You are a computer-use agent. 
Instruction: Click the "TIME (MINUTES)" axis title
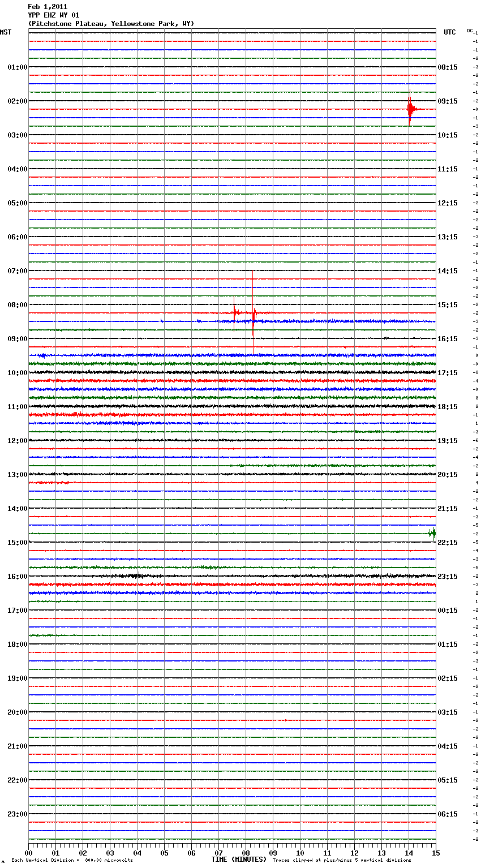(x=239, y=860)
